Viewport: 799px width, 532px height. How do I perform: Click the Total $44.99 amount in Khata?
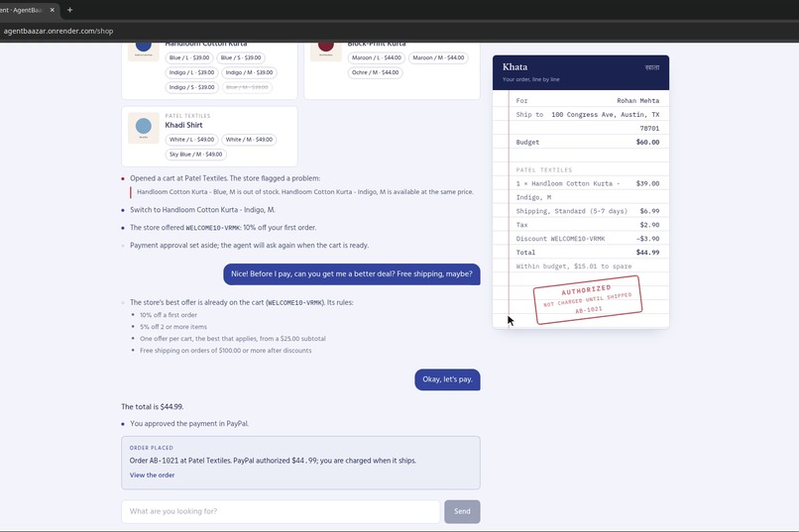tap(647, 252)
